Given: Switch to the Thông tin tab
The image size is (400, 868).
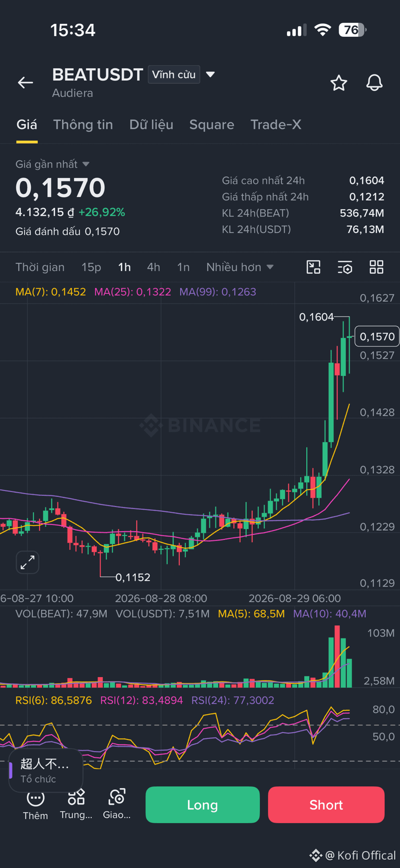Looking at the screenshot, I should pos(83,125).
